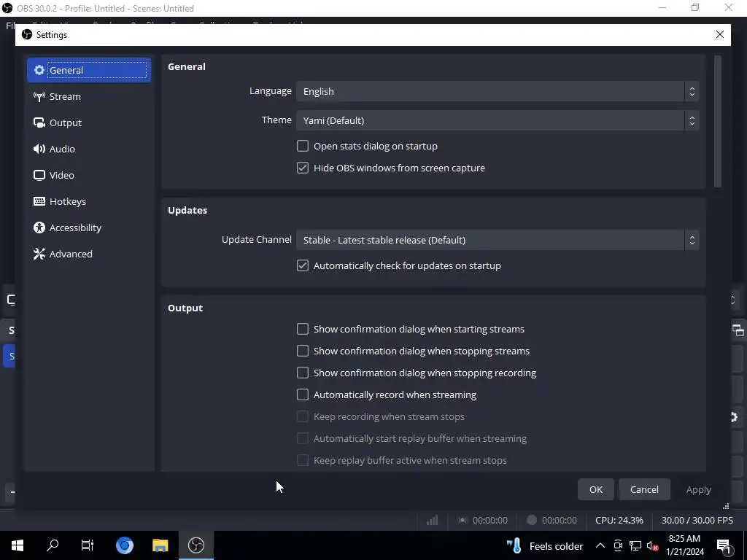
Task: Click the streaming time status indicator
Action: (x=483, y=520)
